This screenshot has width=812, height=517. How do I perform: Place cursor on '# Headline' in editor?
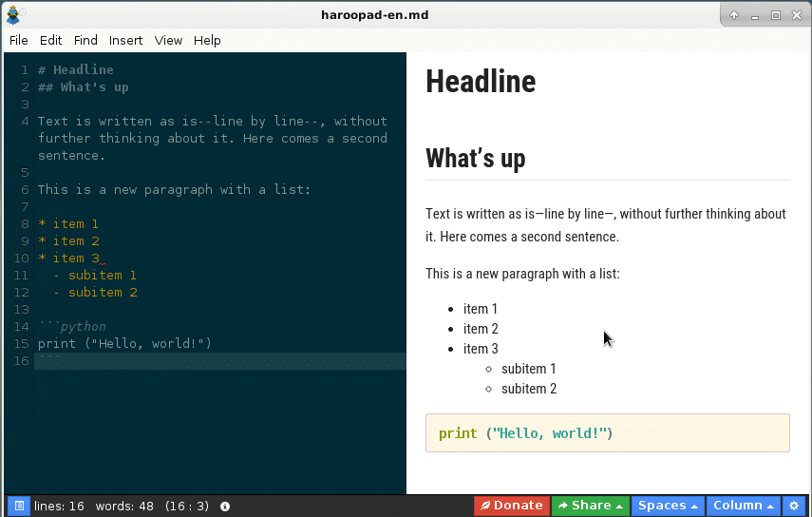click(x=76, y=70)
